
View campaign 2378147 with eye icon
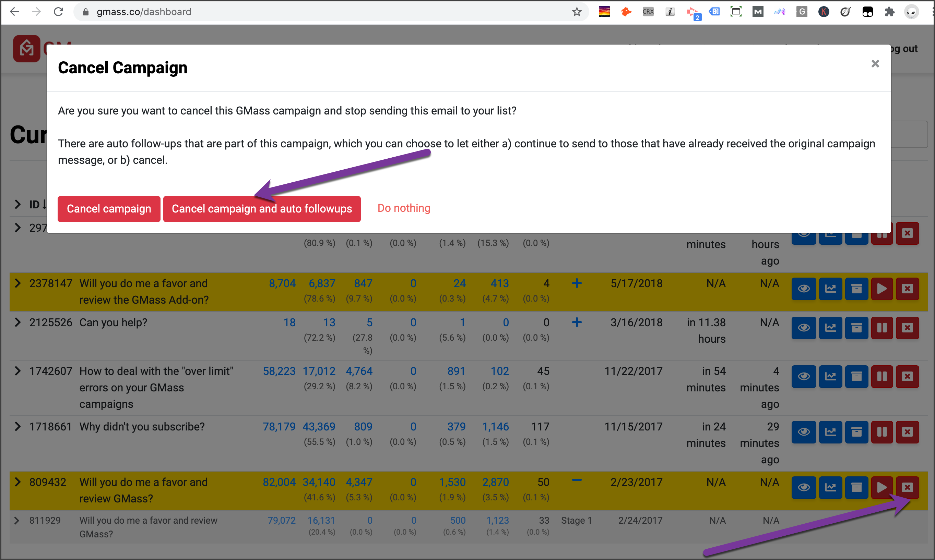[804, 289]
